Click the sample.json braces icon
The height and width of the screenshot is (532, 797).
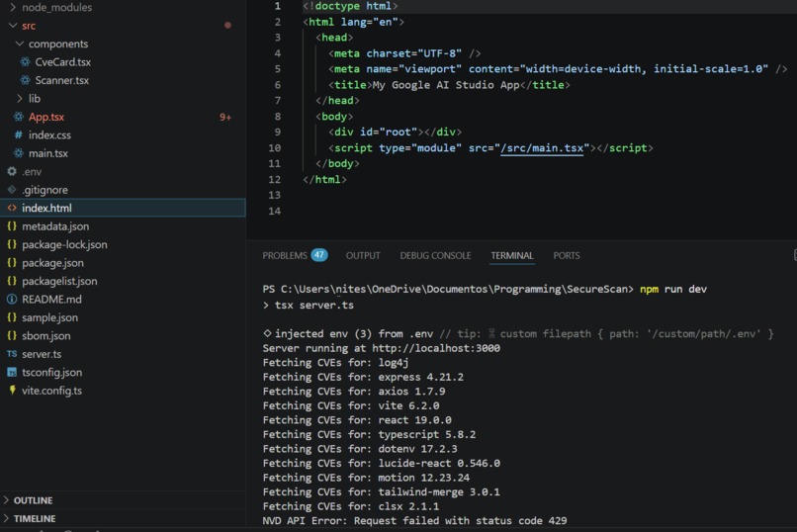(x=12, y=317)
